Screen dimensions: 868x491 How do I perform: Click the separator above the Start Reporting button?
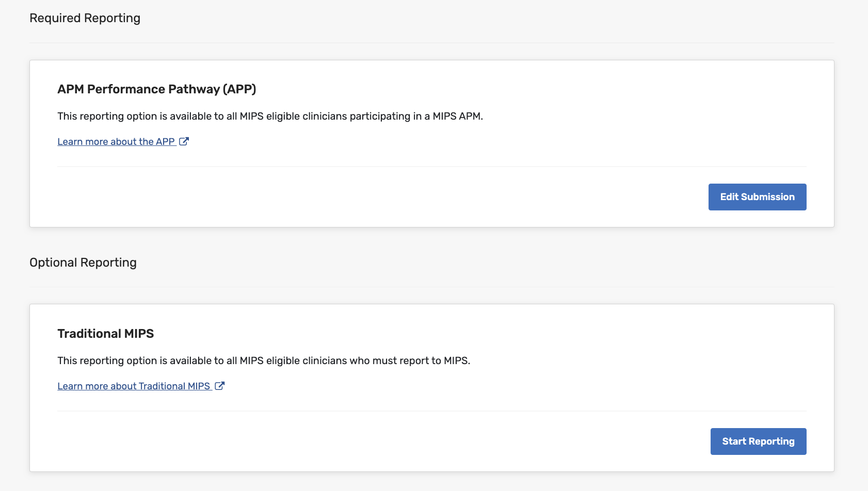(431, 411)
